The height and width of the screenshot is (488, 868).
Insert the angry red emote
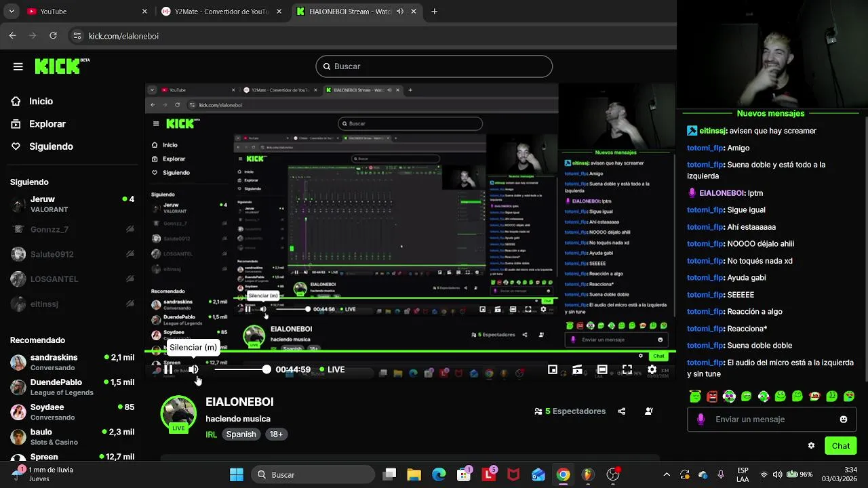click(712, 396)
